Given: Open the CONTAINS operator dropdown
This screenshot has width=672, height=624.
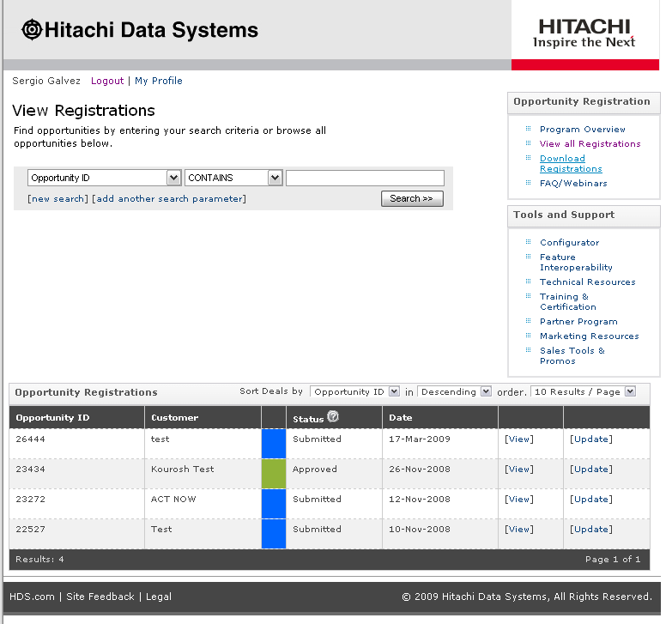Looking at the screenshot, I should [x=233, y=178].
